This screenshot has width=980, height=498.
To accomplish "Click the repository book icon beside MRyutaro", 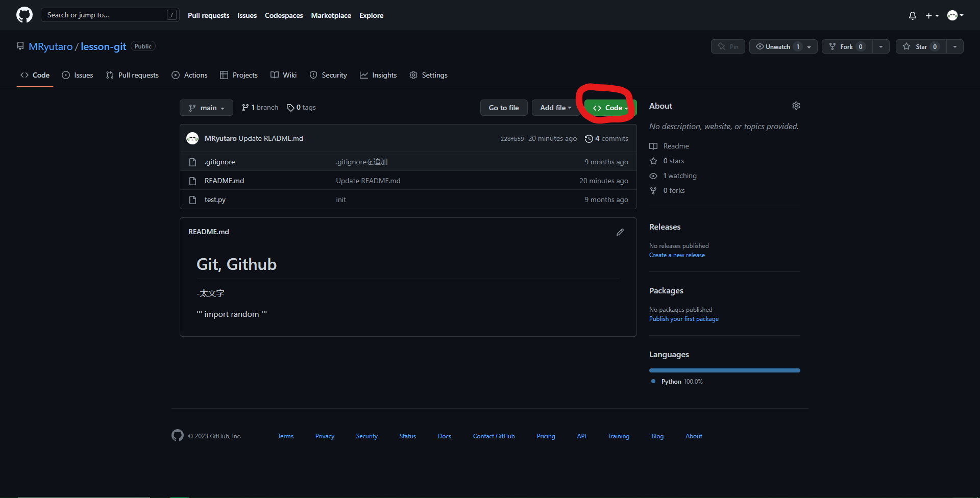I will click(x=20, y=46).
